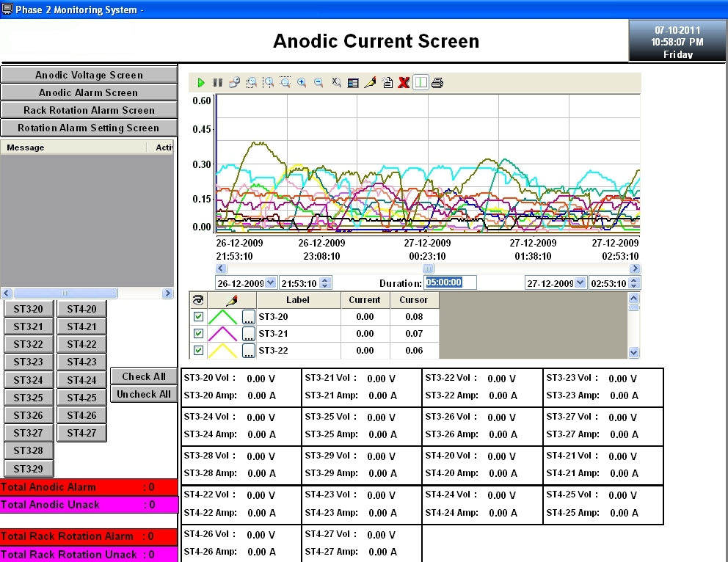Click the Uncheck All button
The image size is (728, 562).
[144, 394]
